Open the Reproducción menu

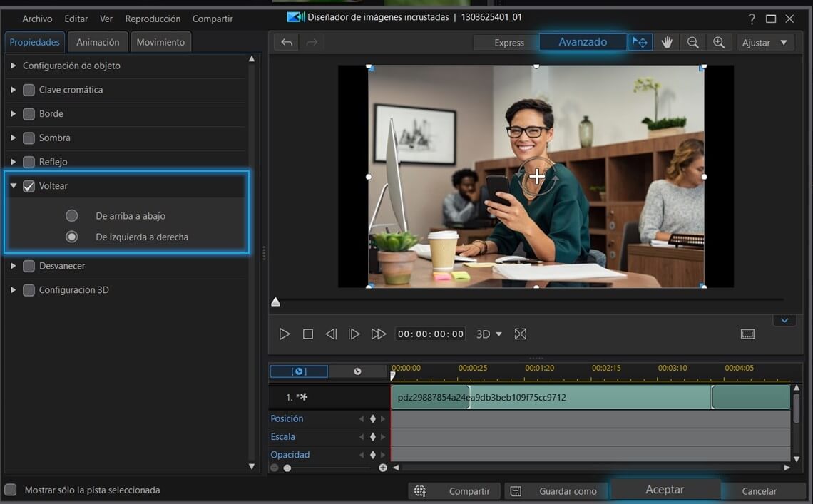click(x=153, y=19)
